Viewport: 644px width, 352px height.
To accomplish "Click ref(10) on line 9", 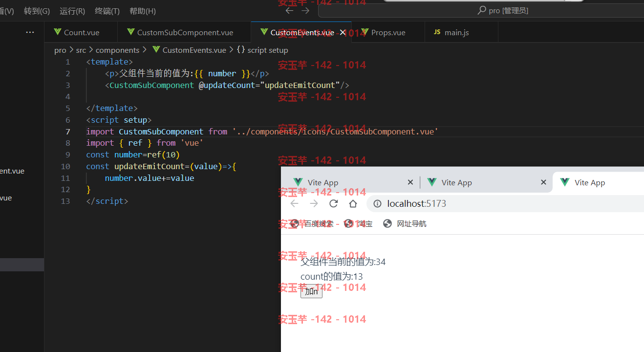I will (x=164, y=154).
